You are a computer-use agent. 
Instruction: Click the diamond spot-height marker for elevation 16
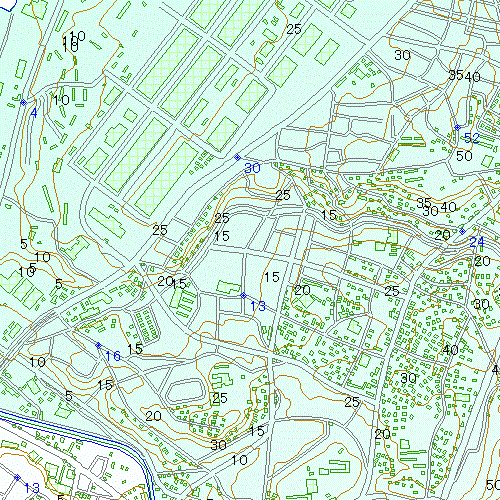[x=98, y=345]
